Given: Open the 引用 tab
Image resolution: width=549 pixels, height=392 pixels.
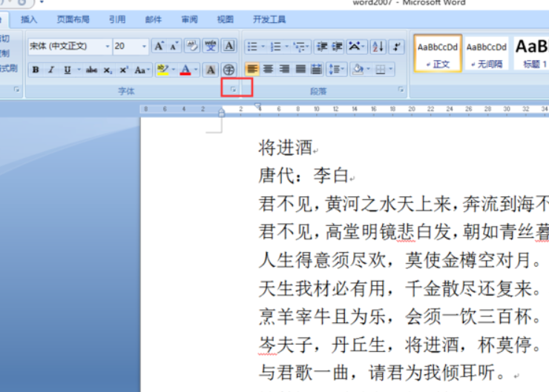Looking at the screenshot, I should point(117,19).
